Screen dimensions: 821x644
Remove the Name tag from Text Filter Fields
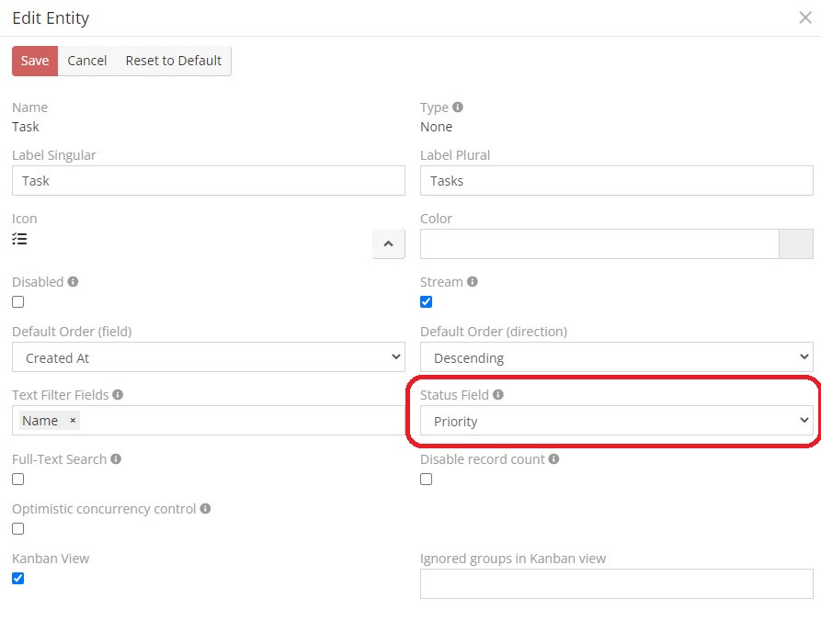click(73, 421)
